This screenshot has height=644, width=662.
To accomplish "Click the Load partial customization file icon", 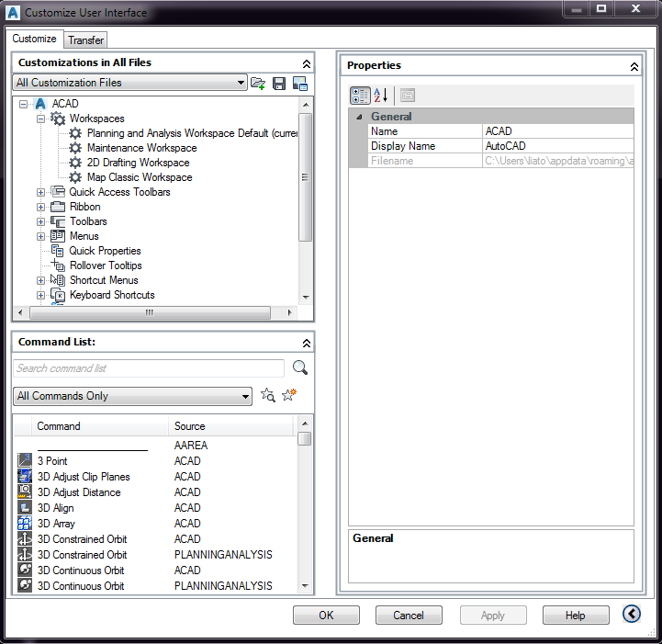I will pyautogui.click(x=258, y=84).
